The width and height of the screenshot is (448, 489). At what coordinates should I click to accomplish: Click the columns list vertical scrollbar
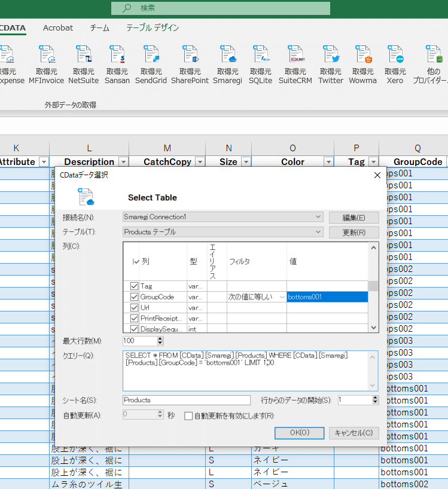click(373, 287)
